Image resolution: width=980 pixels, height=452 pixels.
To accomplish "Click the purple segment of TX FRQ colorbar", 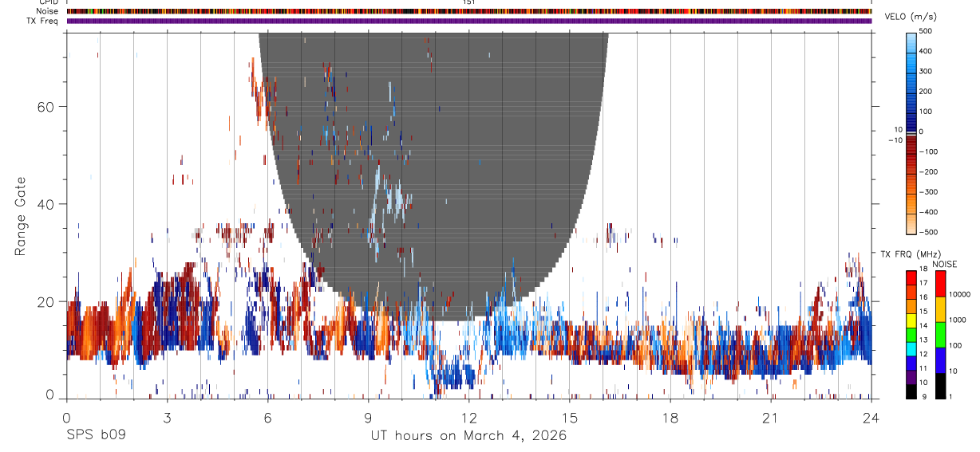I will coord(911,377).
